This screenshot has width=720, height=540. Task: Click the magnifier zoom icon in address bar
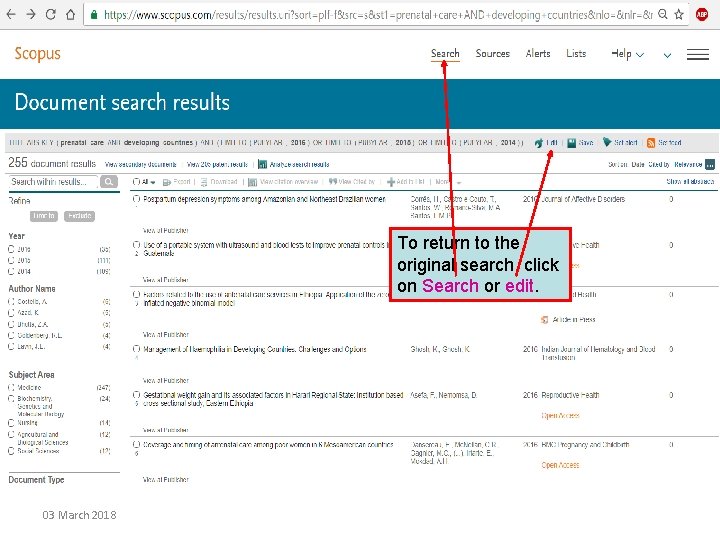pos(663,15)
